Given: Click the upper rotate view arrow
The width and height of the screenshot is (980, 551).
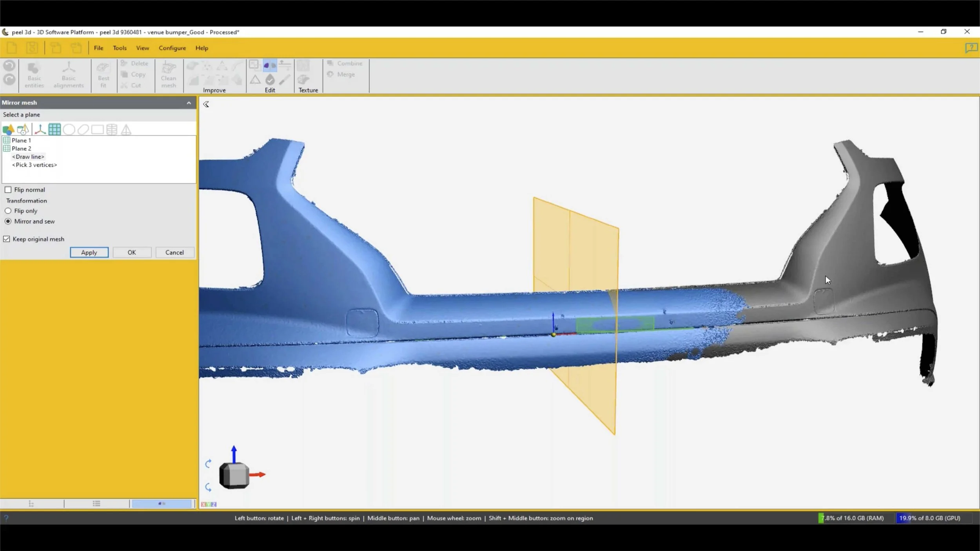Looking at the screenshot, I should [x=208, y=464].
